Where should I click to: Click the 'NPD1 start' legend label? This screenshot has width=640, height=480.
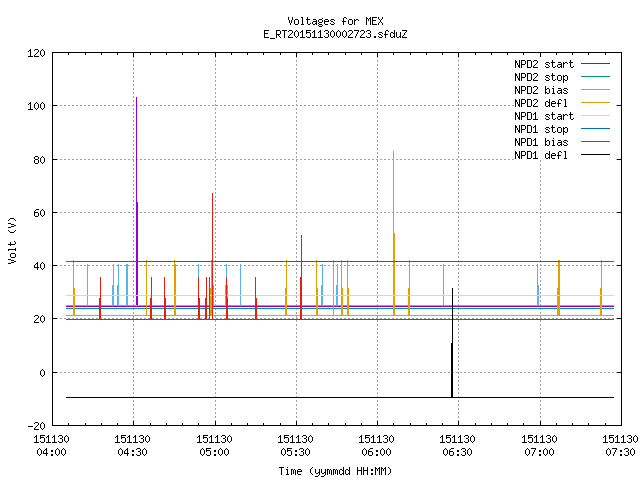pyautogui.click(x=544, y=116)
